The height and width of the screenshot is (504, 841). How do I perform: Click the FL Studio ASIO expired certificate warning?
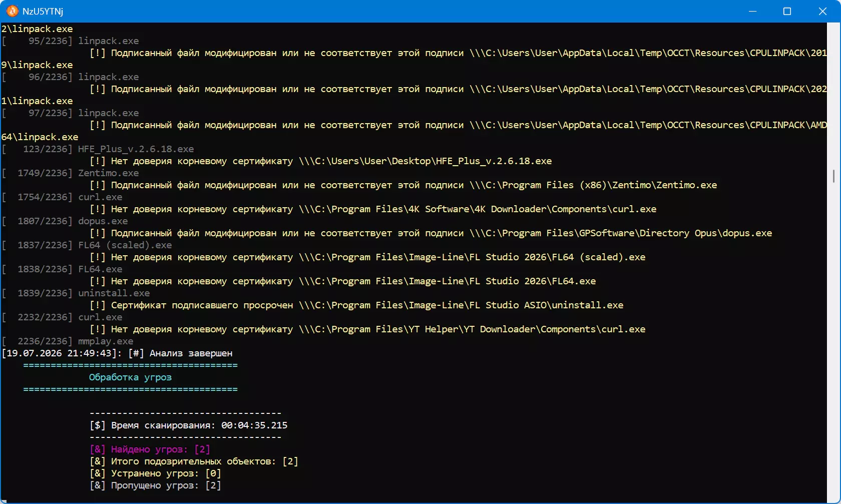tap(357, 305)
